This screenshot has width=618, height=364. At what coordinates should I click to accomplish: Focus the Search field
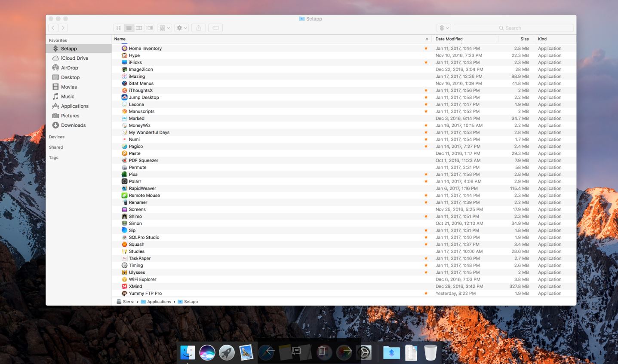tap(513, 28)
